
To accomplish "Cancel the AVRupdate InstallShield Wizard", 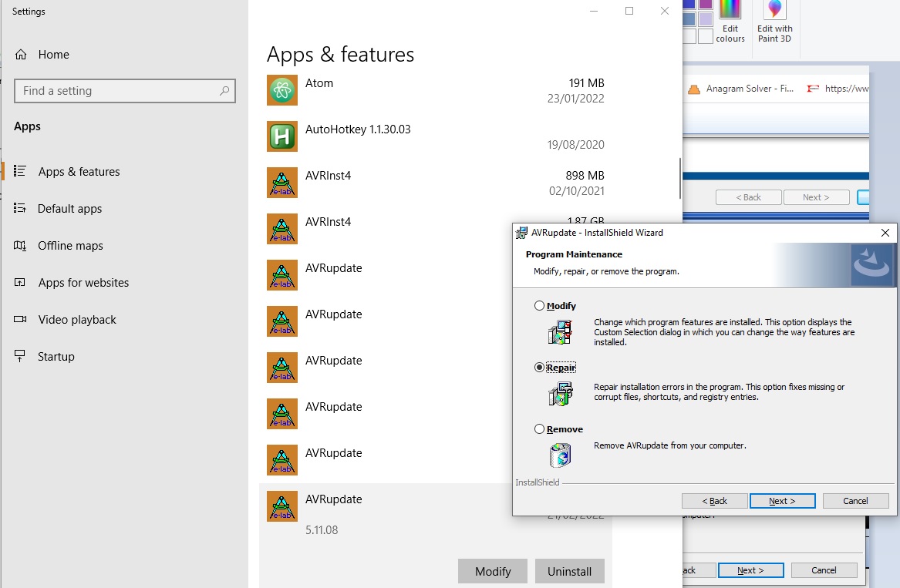I will (x=855, y=501).
